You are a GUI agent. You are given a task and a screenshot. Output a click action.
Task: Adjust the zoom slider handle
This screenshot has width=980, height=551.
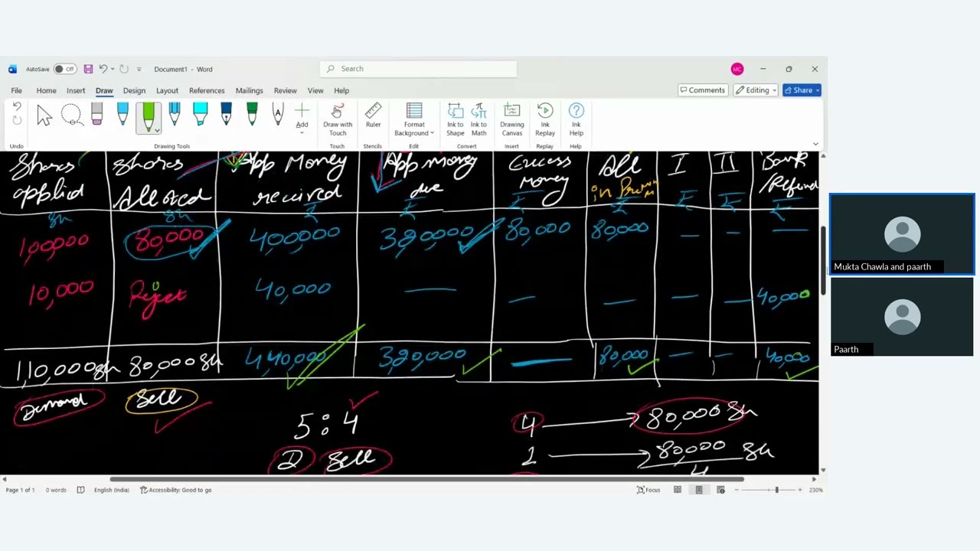(x=776, y=490)
